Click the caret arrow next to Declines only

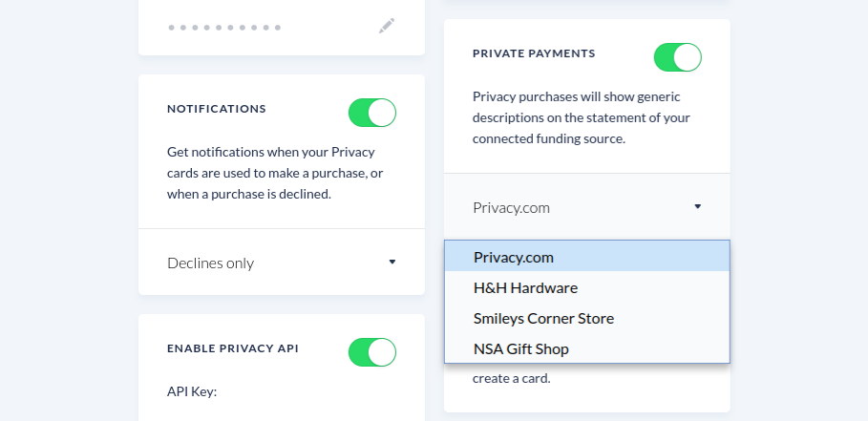tap(392, 262)
